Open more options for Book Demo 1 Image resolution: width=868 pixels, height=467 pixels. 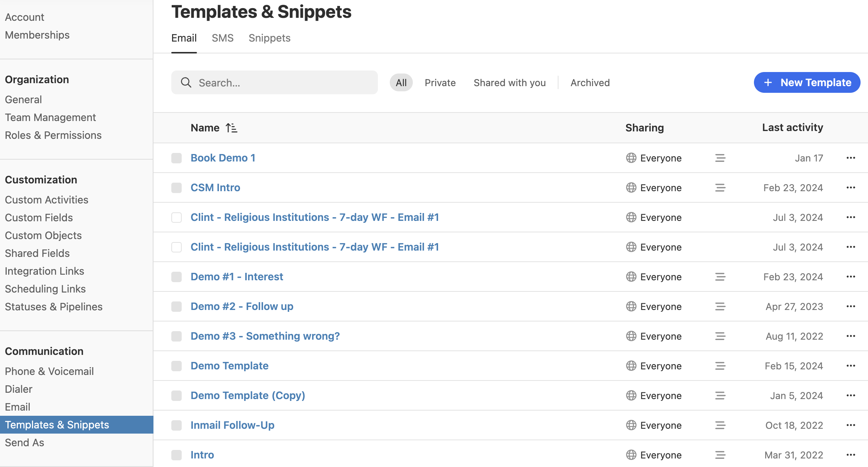point(851,158)
